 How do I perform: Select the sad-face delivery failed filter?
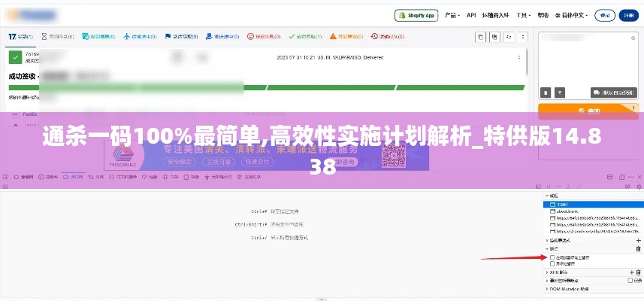264,37
